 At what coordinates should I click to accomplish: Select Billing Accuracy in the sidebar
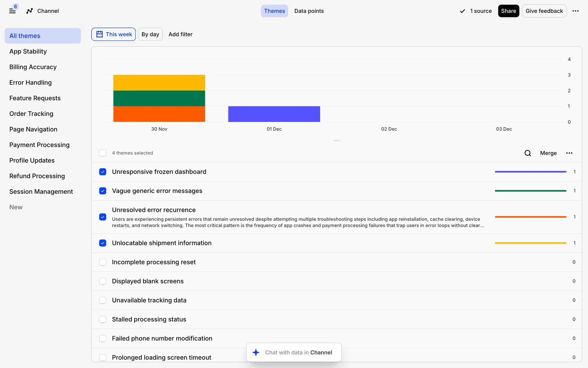33,67
